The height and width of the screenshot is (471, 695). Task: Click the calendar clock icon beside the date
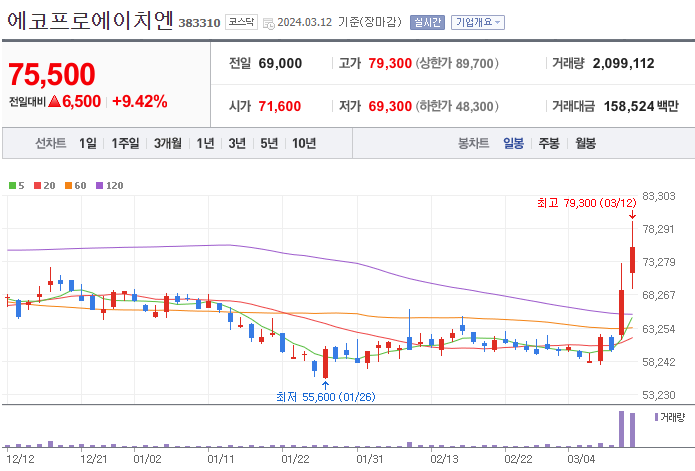tap(269, 23)
